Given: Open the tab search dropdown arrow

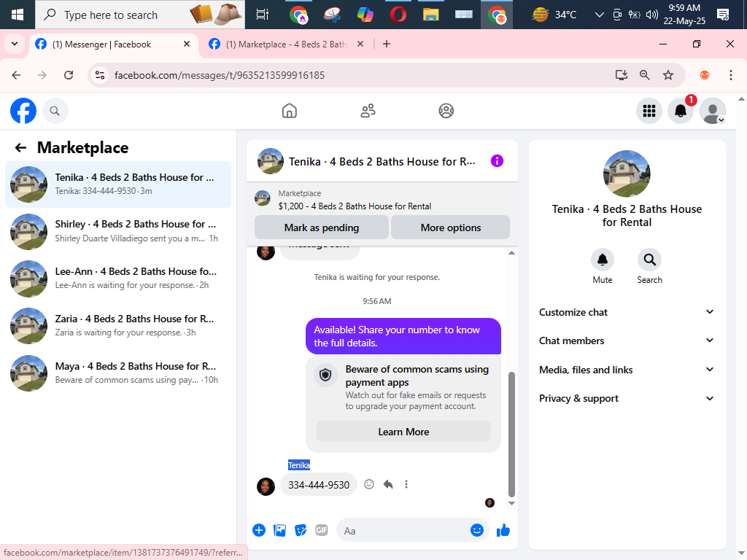Looking at the screenshot, I should (x=15, y=44).
